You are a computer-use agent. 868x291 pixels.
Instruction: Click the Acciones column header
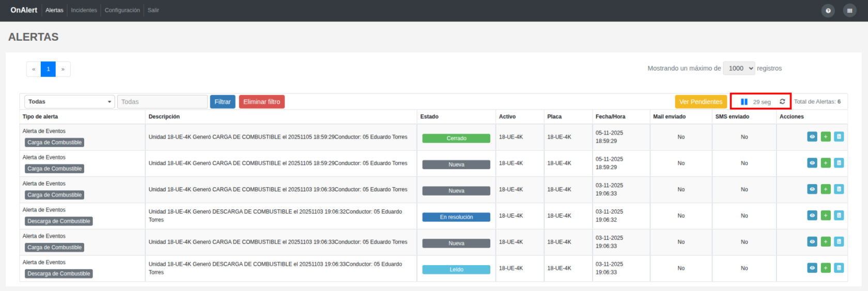click(x=792, y=117)
